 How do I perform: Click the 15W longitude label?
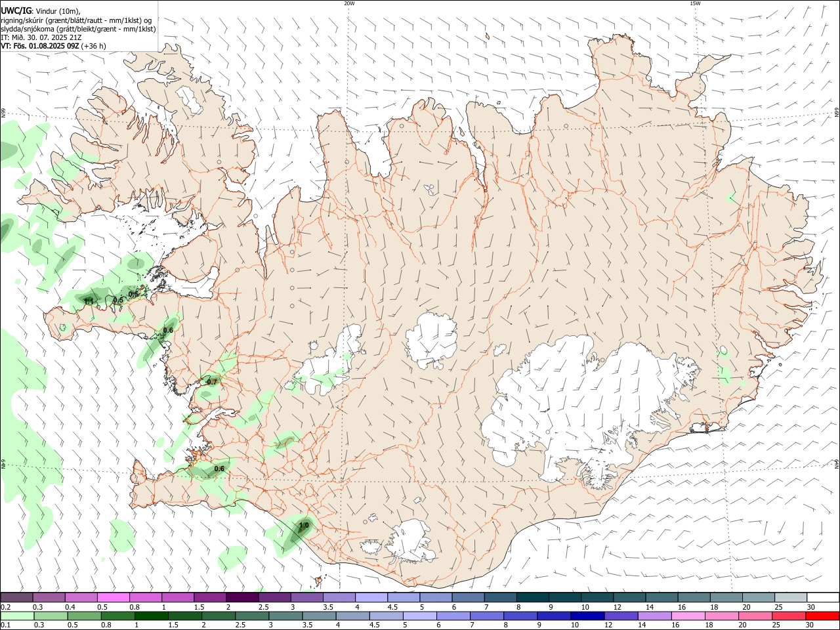[x=695, y=3]
